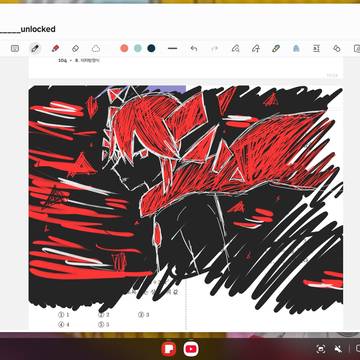The image size is (360, 360).
Task: Tap the pen icon right of redo
Action: 235,49
